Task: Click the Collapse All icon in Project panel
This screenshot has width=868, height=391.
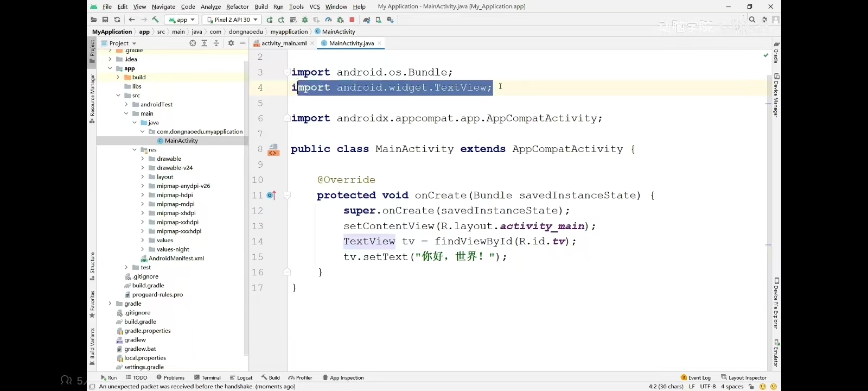Action: [216, 43]
